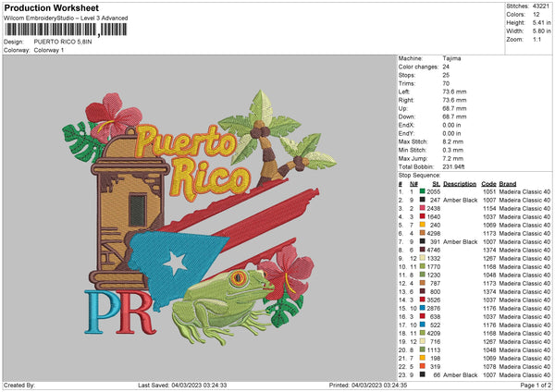
Task: Click the Width value '5.80 in'
Action: click(541, 31)
